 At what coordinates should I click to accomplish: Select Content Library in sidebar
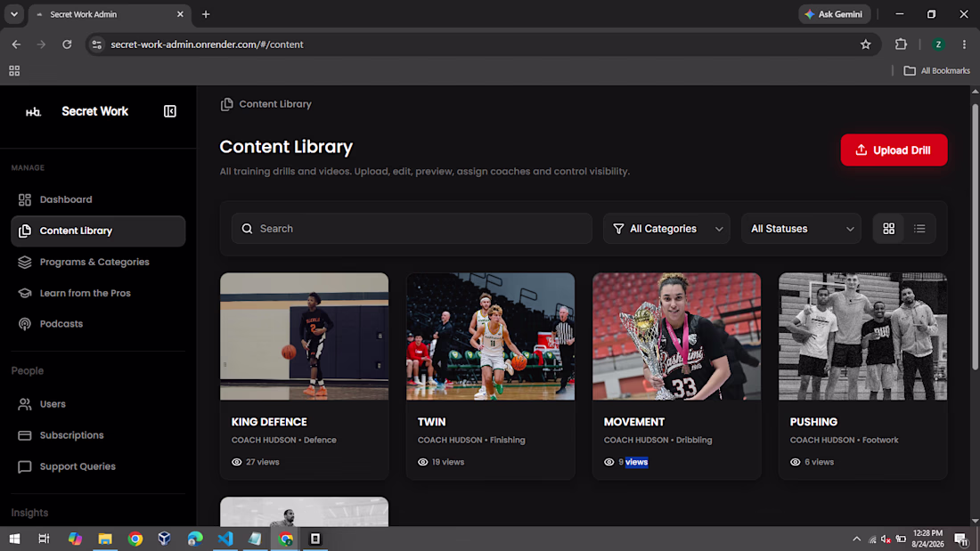[x=98, y=231]
